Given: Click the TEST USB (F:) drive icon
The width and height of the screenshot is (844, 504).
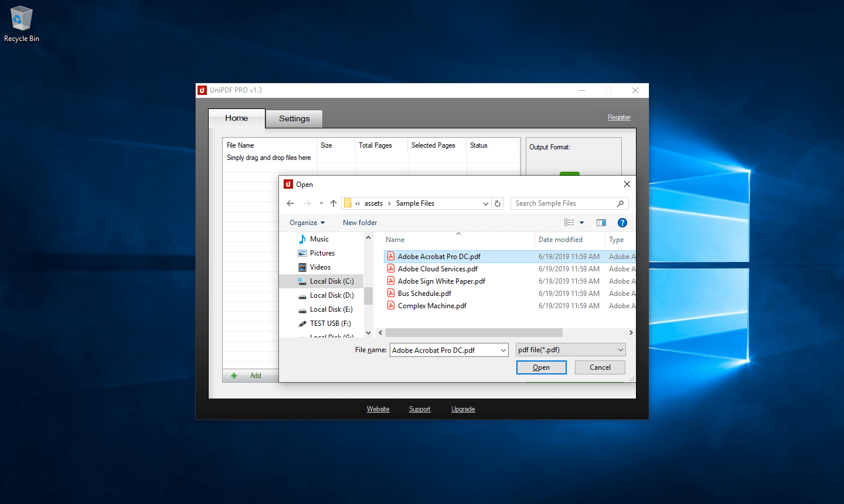Looking at the screenshot, I should [x=302, y=323].
